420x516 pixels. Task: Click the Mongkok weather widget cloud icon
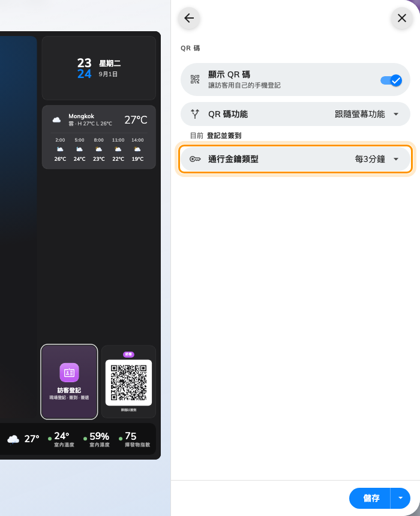pos(56,119)
